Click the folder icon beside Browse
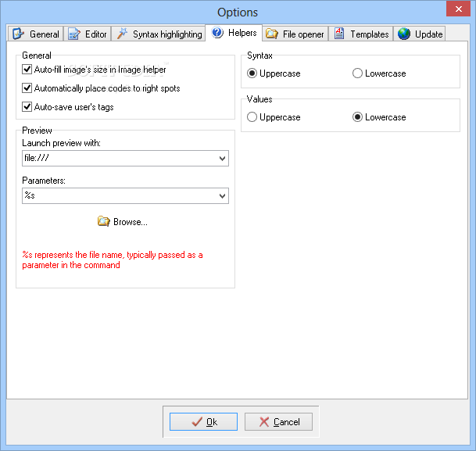476x451 pixels. coord(103,221)
